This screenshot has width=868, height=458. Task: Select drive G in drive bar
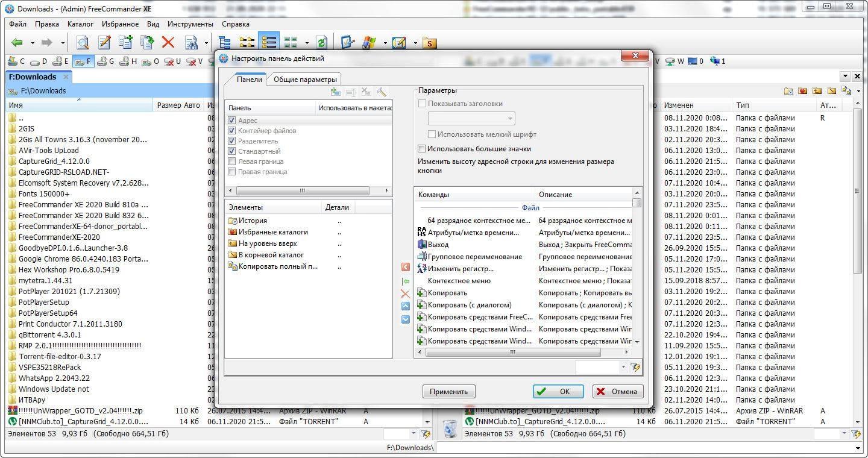105,61
